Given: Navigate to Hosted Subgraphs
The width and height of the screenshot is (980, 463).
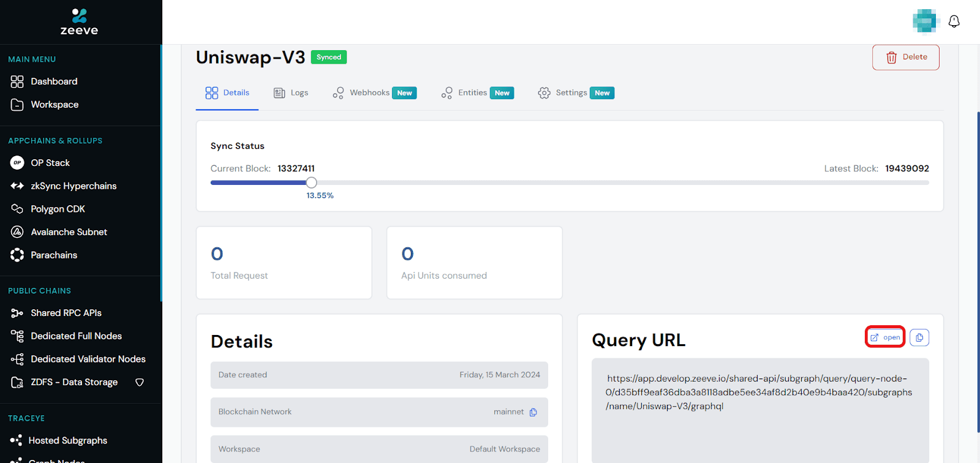Looking at the screenshot, I should (x=67, y=440).
